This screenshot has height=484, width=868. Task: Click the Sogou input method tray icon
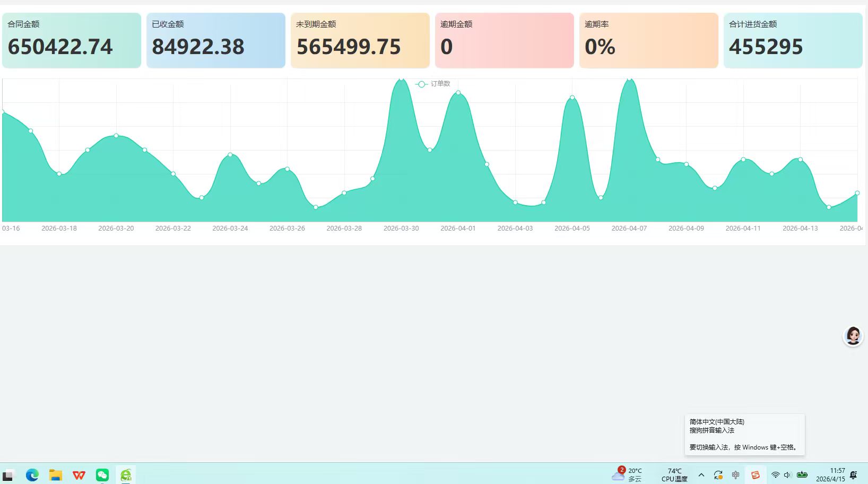coord(755,475)
